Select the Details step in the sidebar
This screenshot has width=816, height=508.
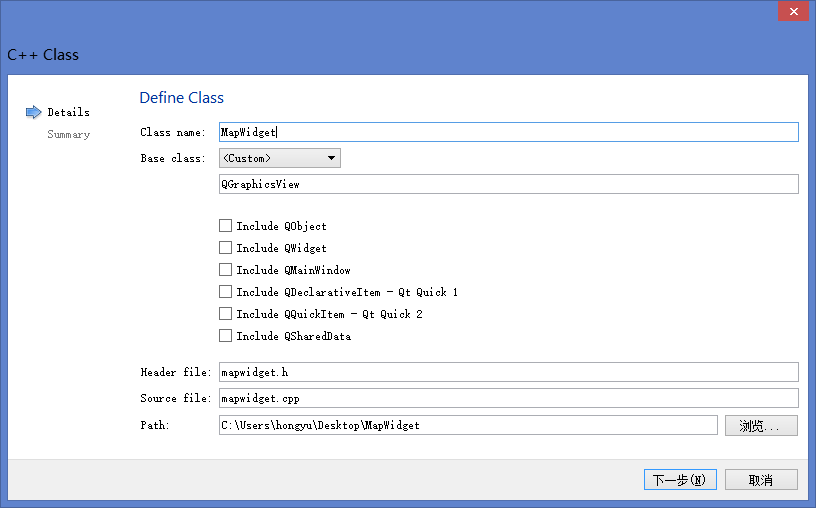pyautogui.click(x=68, y=112)
